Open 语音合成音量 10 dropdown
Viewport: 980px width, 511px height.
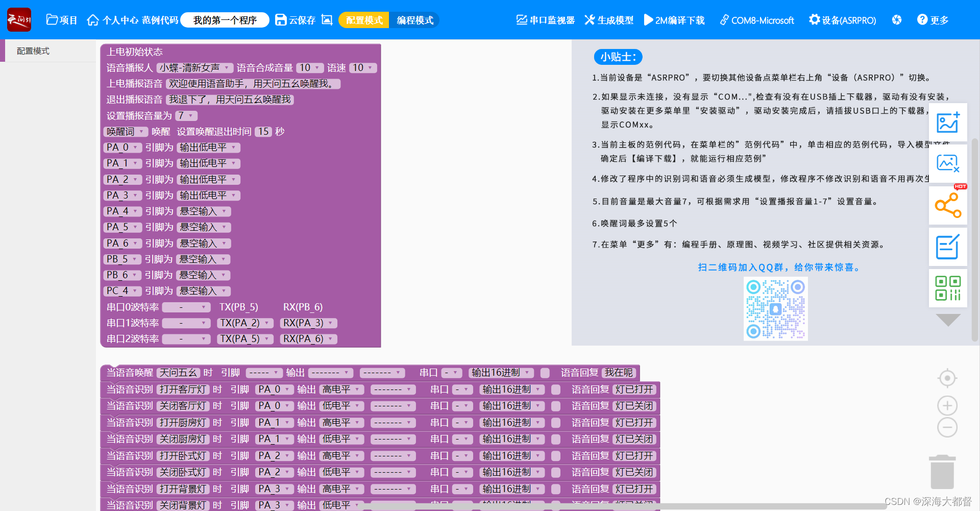[x=310, y=68]
